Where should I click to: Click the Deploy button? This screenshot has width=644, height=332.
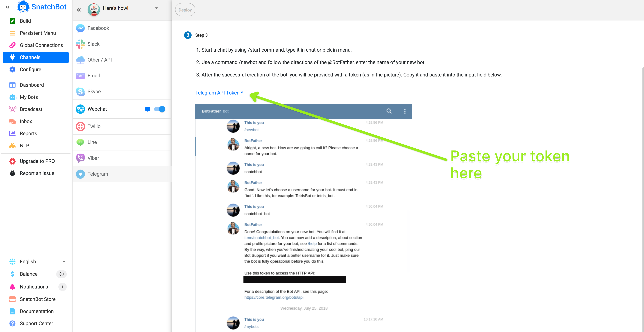(185, 10)
